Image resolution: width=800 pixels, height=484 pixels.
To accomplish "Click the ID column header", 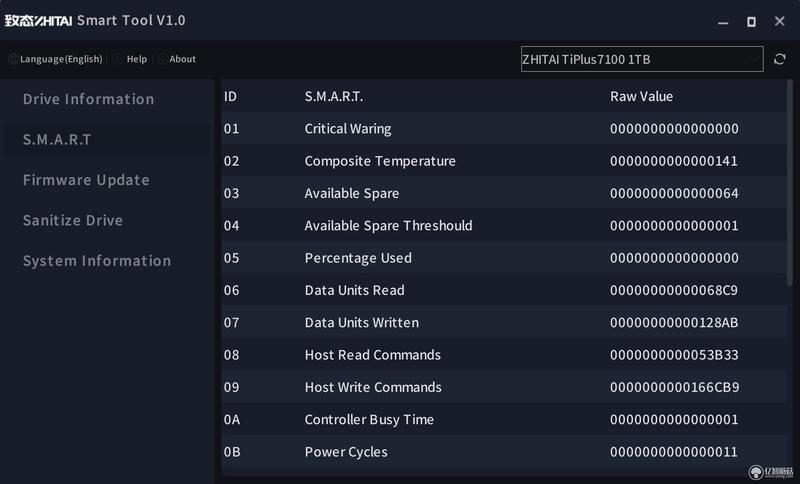I will tap(230, 96).
